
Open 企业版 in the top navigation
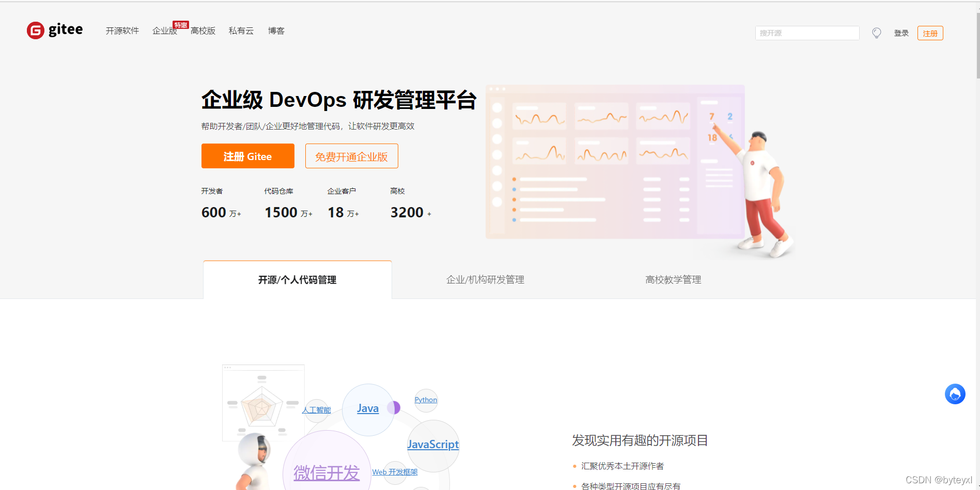click(x=164, y=31)
